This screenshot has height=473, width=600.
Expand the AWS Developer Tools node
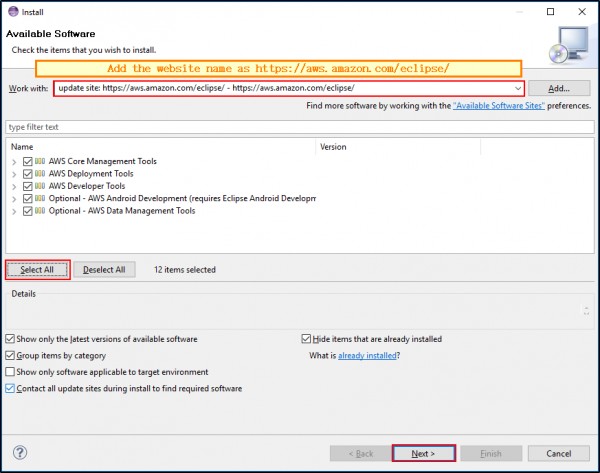[14, 187]
